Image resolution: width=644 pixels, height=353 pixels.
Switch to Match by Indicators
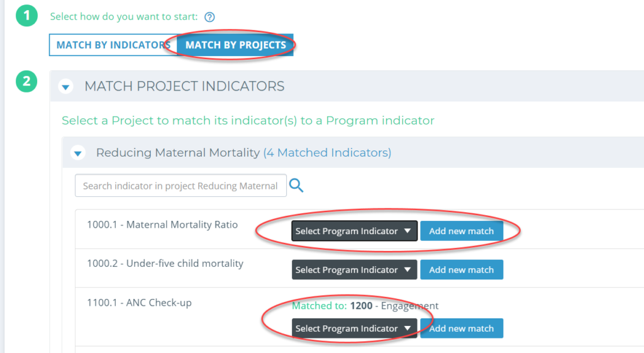pos(113,45)
